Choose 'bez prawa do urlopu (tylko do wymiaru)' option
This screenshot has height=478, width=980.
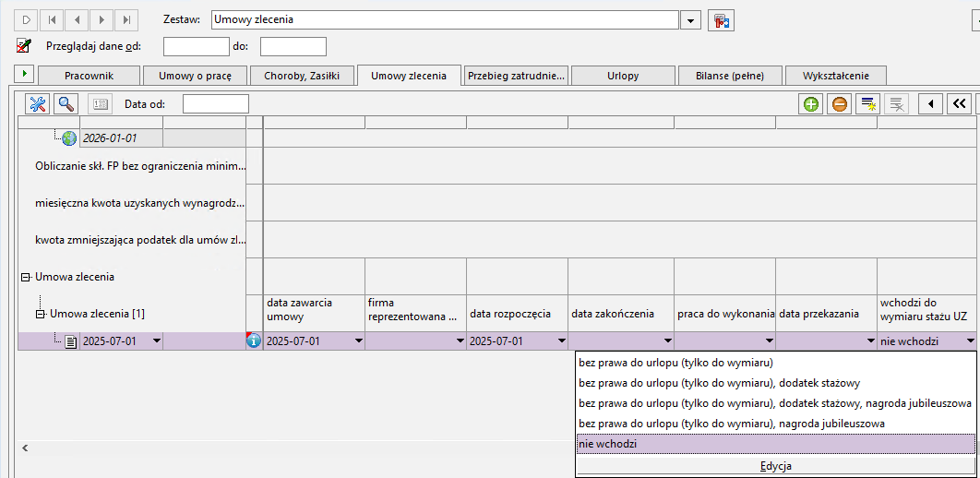click(775, 363)
